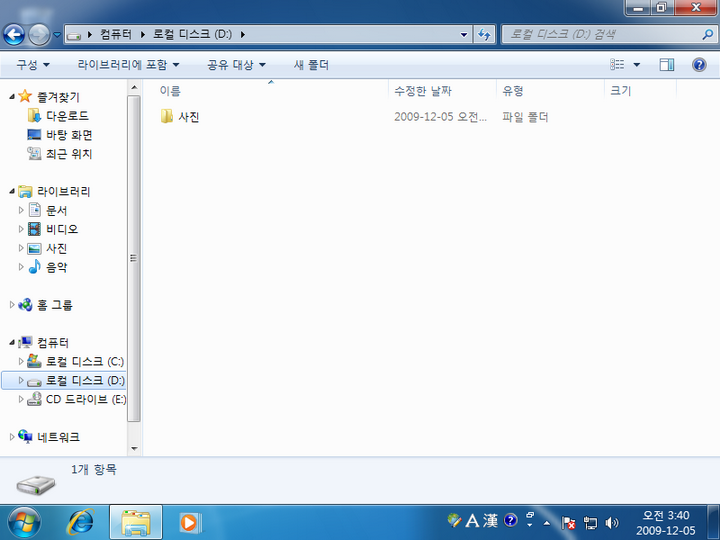Select 로컬 디스크 (C:) drive icon

(34, 361)
